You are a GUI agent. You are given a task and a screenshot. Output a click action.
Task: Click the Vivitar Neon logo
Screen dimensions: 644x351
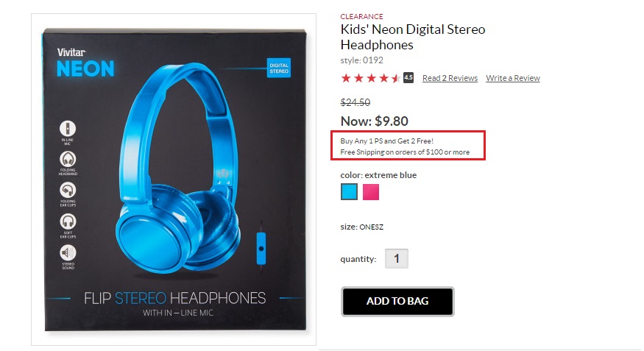(85, 64)
